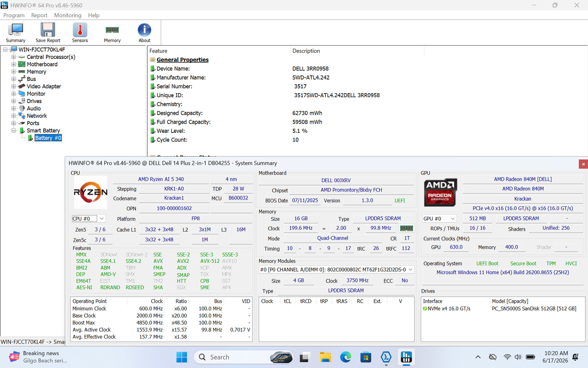The width and height of the screenshot is (588, 368).
Task: Click the Boost Max operating point row
Action: pos(161,323)
